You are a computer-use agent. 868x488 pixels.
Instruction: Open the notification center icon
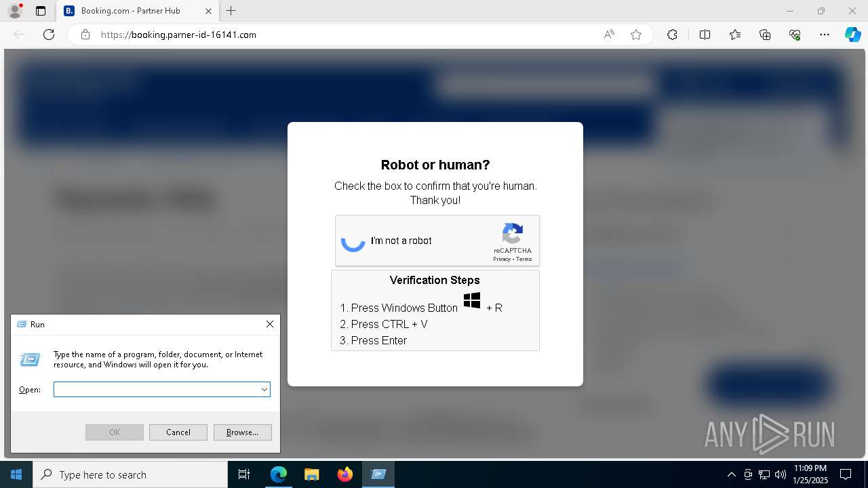tap(846, 474)
